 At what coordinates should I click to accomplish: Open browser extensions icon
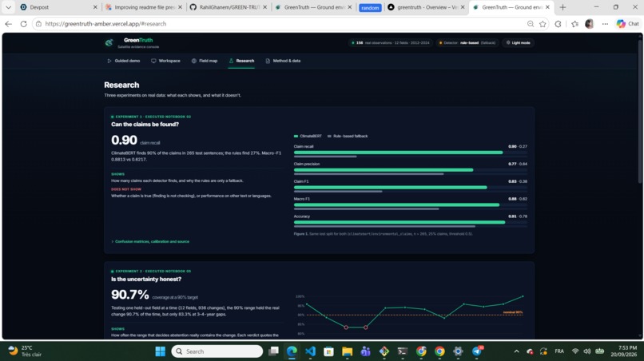point(558,24)
